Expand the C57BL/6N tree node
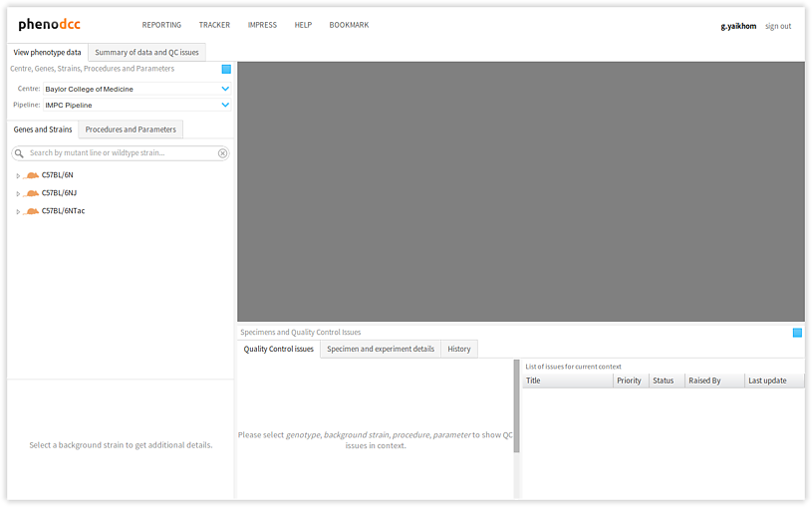The width and height of the screenshot is (812, 507). click(18, 176)
